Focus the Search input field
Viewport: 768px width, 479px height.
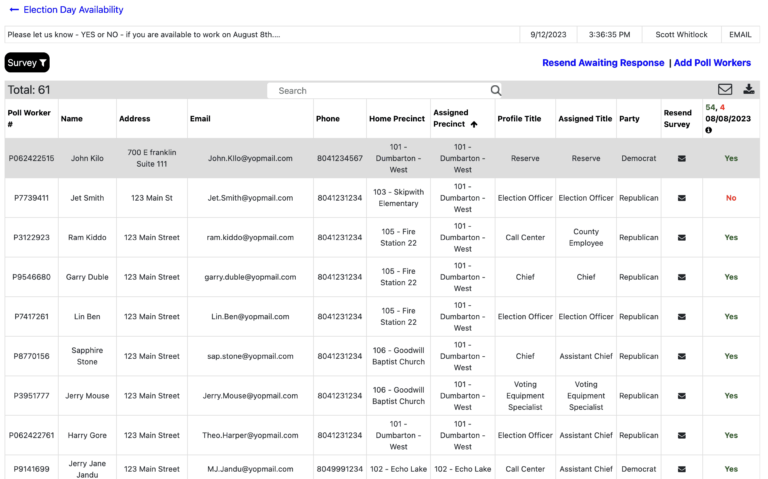(380, 91)
